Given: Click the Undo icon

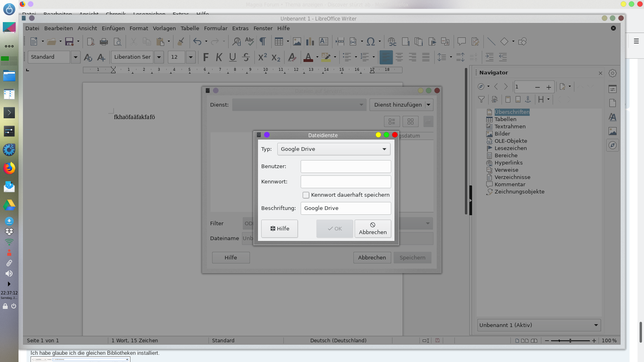Looking at the screenshot, I should coord(197,41).
